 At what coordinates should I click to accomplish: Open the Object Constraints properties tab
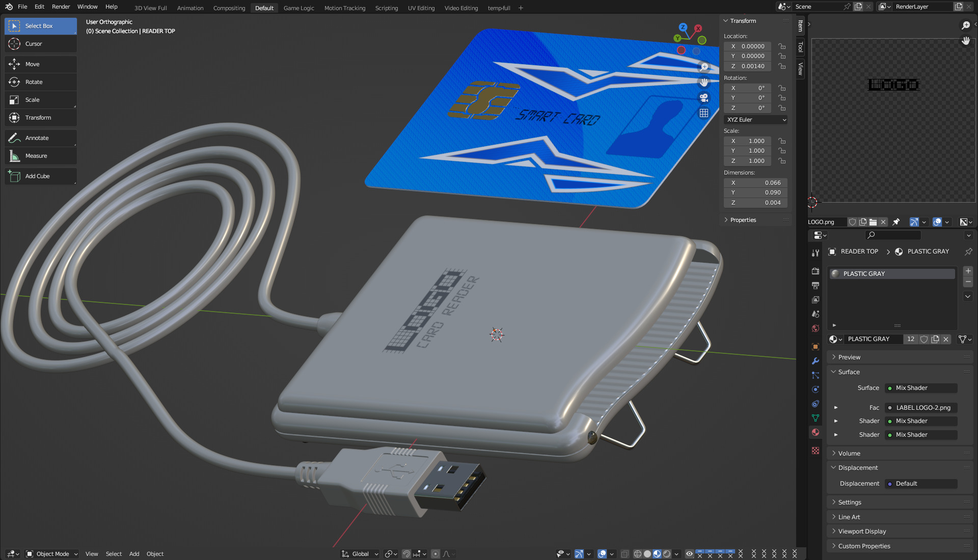click(816, 404)
